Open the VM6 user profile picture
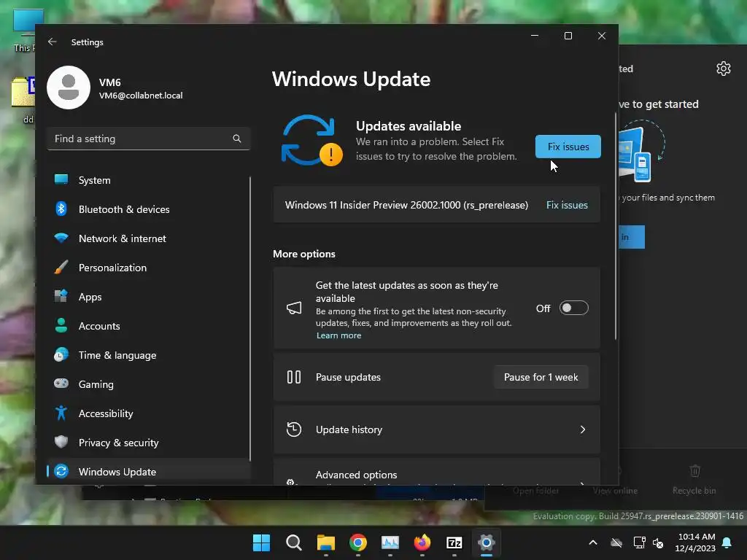This screenshot has width=747, height=560. [x=69, y=87]
